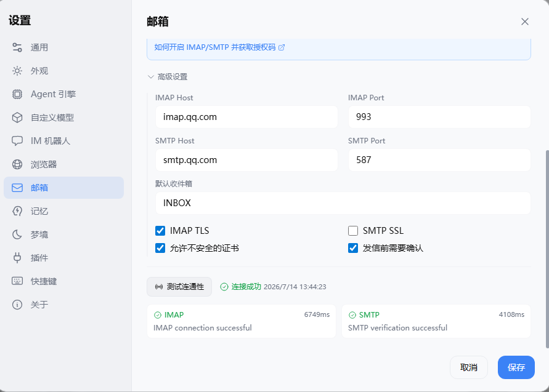Viewport: 549px width, 392px height.
Task: Click the SMTP Host field
Action: pos(246,160)
